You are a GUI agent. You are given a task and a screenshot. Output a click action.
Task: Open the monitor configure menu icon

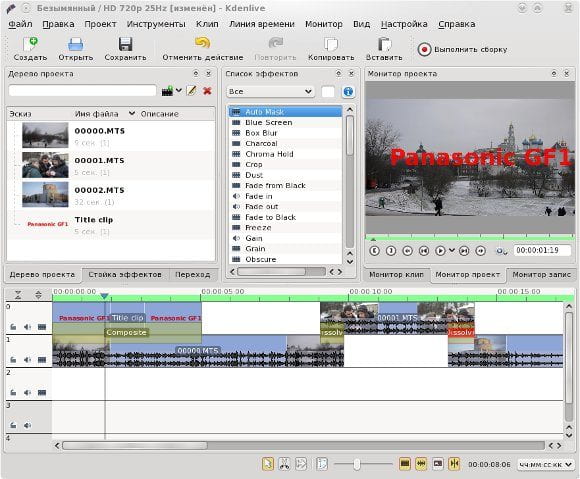pos(501,251)
